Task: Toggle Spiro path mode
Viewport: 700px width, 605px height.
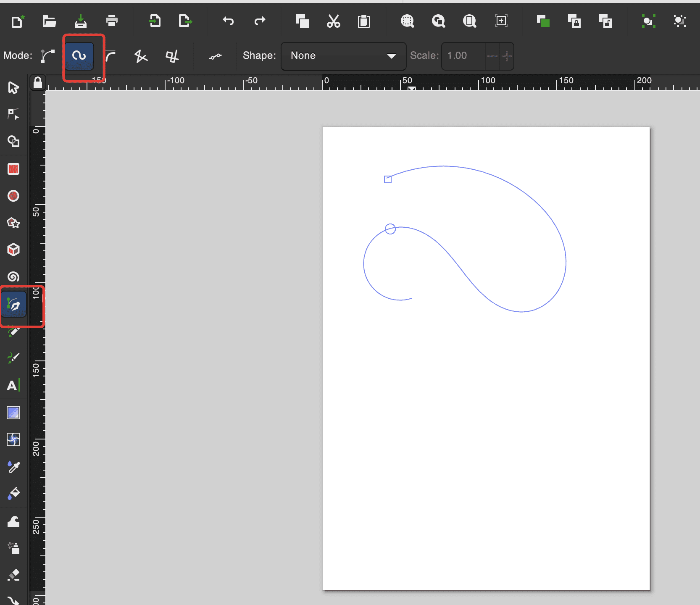Action: [79, 55]
